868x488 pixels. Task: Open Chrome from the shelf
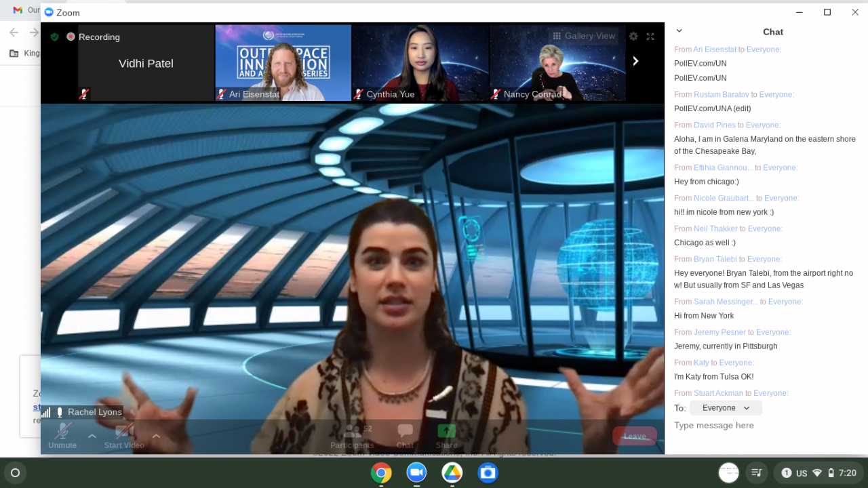click(x=381, y=472)
